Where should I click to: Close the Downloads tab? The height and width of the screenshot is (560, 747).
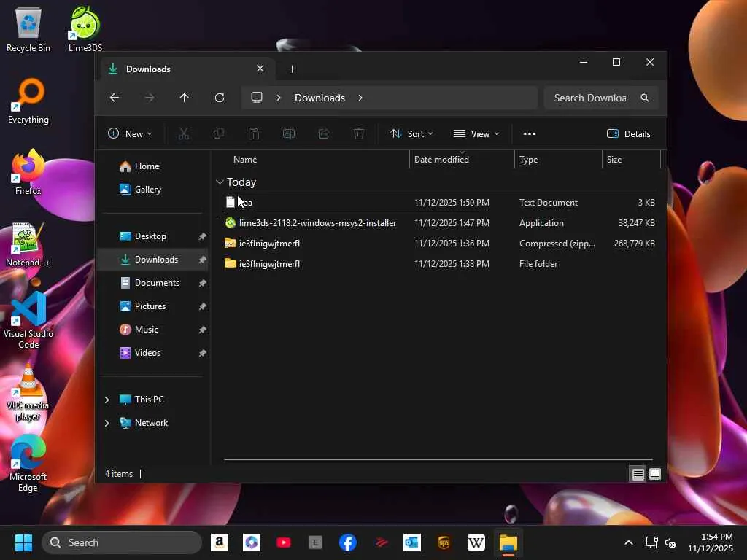click(x=260, y=69)
